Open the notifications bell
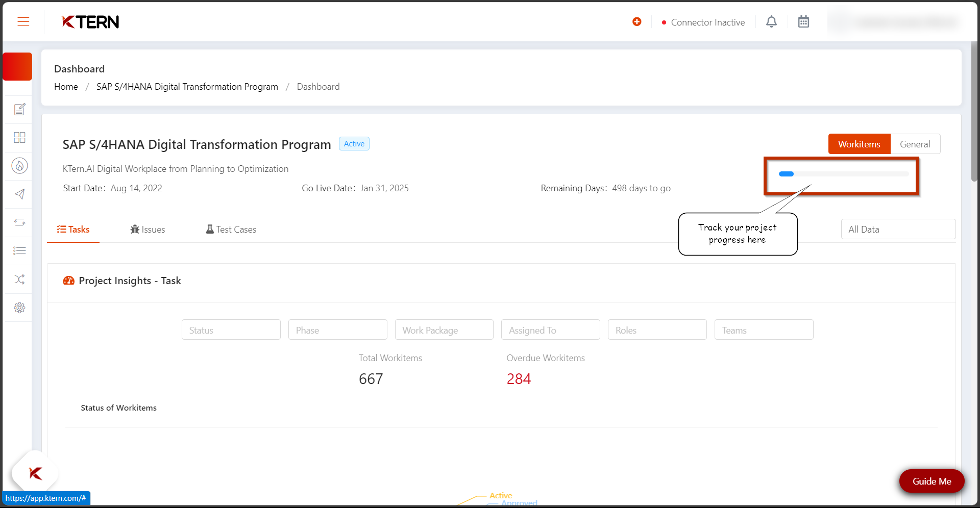Screen dimensions: 980x508 click(x=771, y=21)
